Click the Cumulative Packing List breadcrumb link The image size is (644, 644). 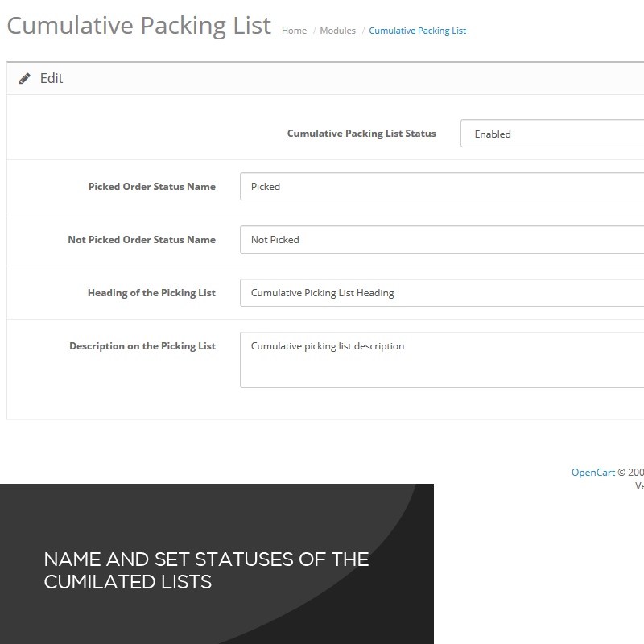(417, 31)
